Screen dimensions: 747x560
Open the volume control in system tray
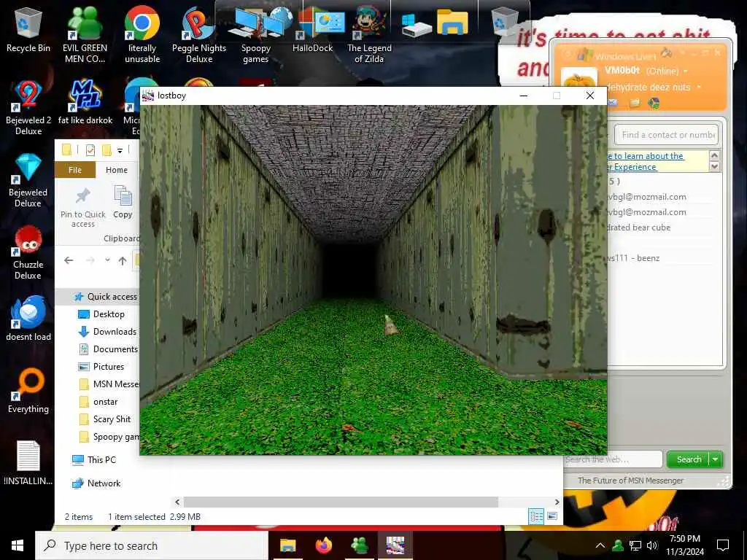coord(652,545)
